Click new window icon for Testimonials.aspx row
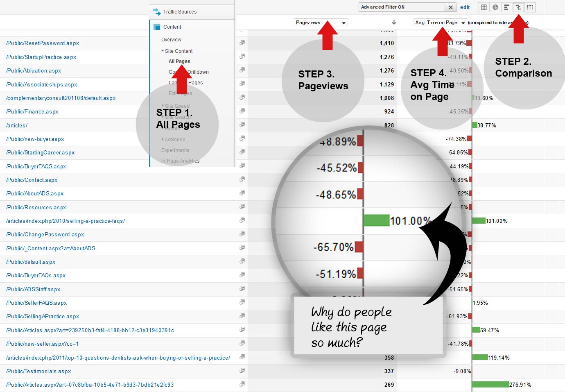Image resolution: width=565 pixels, height=392 pixels. tap(242, 371)
